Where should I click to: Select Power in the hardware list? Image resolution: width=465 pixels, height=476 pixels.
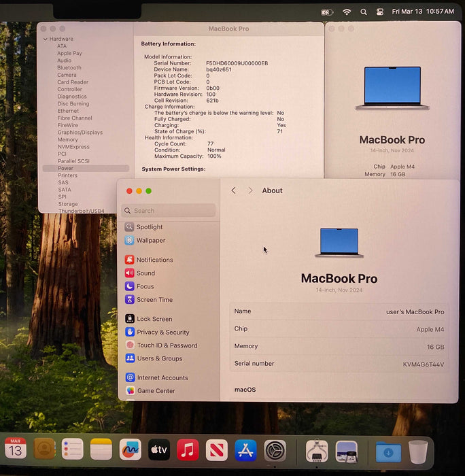coord(86,168)
